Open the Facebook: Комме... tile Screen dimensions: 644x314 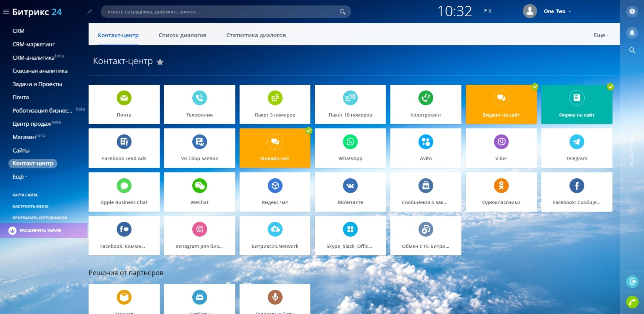(124, 236)
